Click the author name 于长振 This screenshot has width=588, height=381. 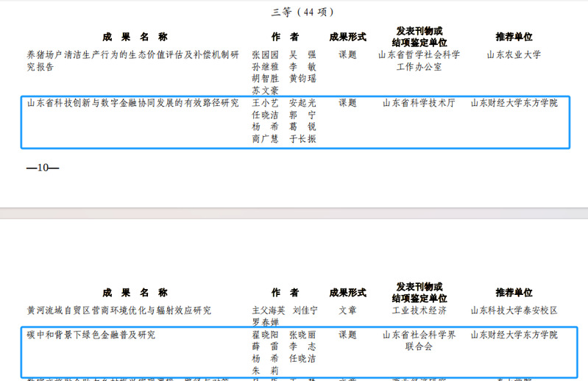(x=302, y=138)
